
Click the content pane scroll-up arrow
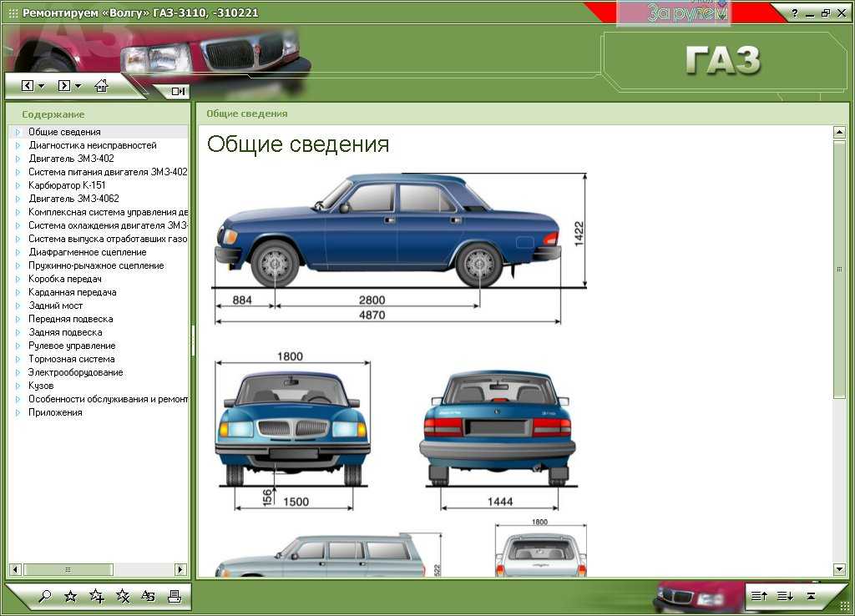(839, 132)
